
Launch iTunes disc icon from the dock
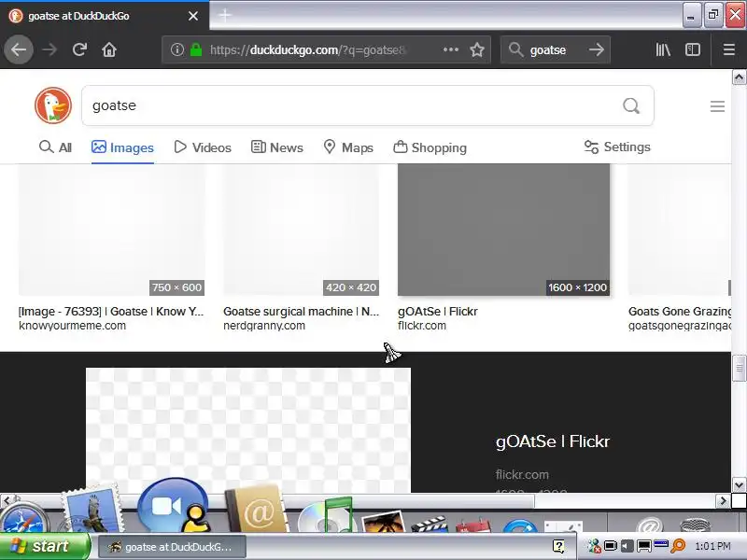pyautogui.click(x=326, y=516)
